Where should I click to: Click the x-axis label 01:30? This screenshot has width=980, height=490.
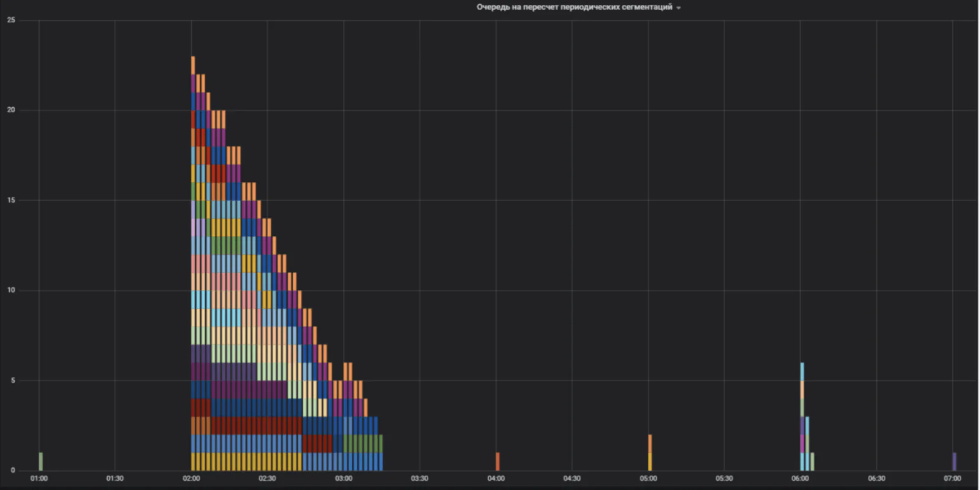click(x=115, y=478)
